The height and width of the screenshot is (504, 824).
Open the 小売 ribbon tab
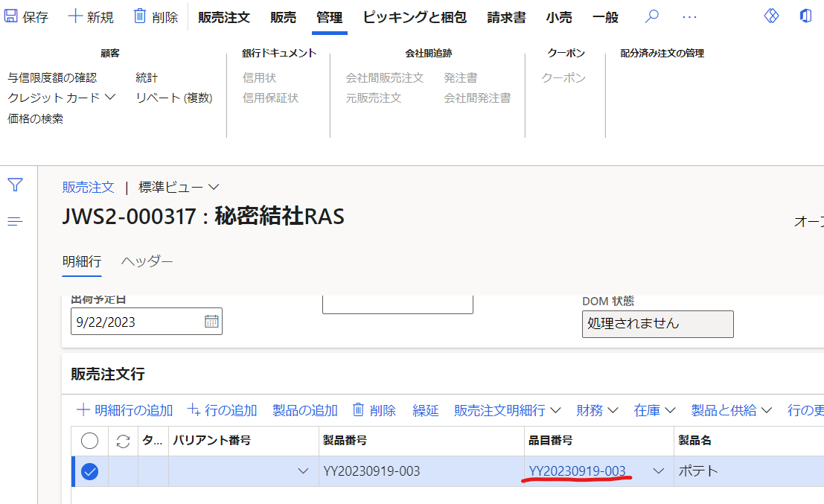(x=558, y=17)
